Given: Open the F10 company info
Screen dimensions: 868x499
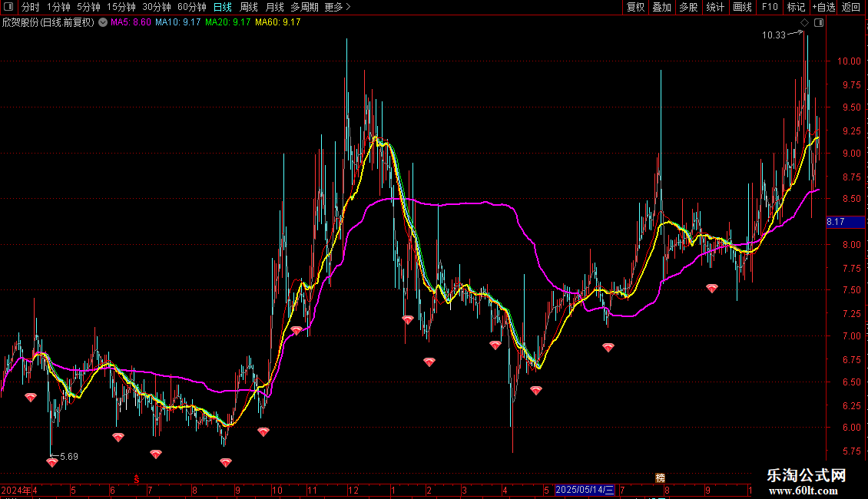Looking at the screenshot, I should (x=769, y=7).
